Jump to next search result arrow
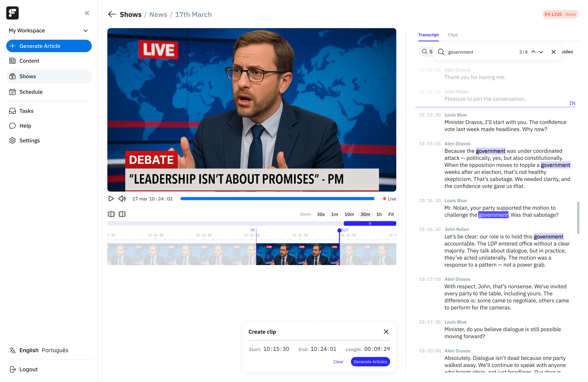 [541, 52]
